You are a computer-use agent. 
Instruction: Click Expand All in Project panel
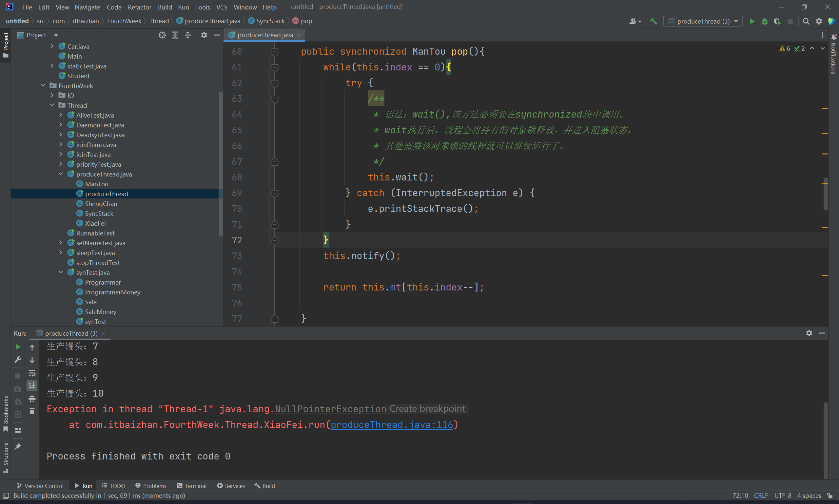(175, 35)
